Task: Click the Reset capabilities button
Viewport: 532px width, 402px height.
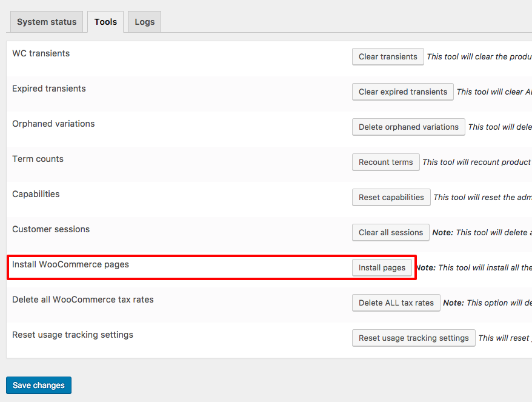Action: [x=391, y=197]
